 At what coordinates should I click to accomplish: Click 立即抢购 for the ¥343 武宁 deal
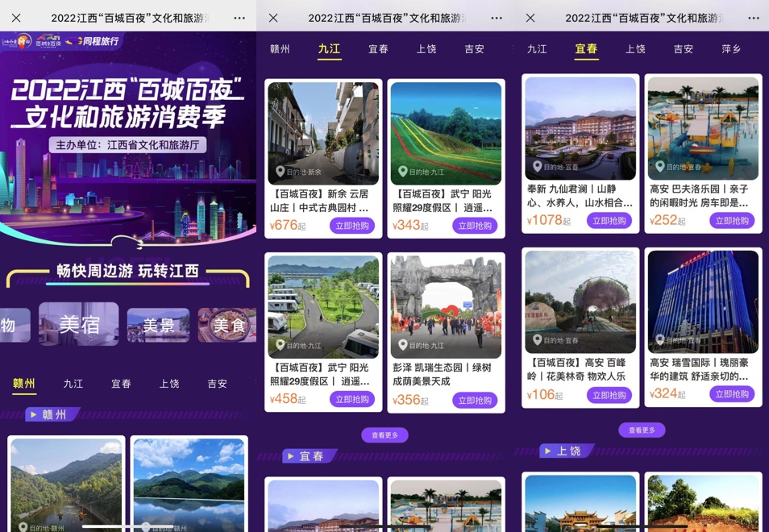pos(475,226)
